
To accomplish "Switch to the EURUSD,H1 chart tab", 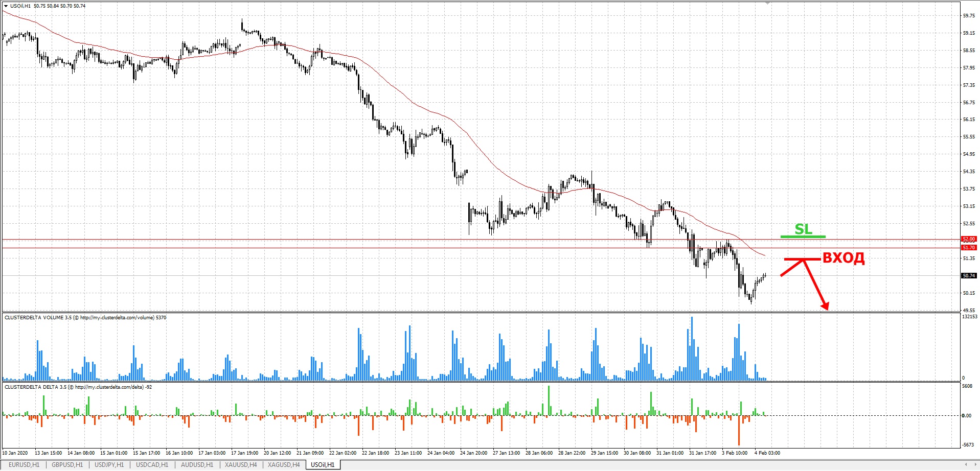I will coord(24,465).
